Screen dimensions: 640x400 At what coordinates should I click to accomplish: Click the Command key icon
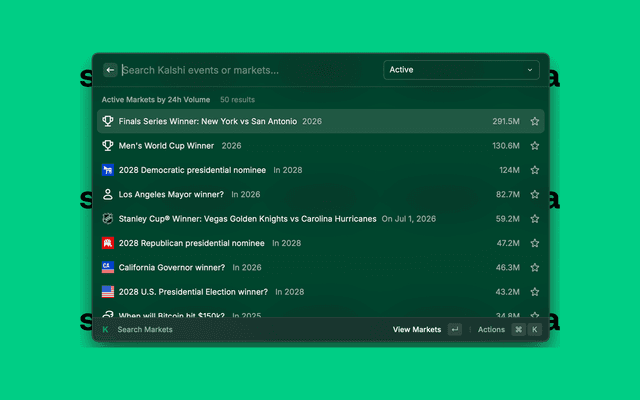click(518, 329)
